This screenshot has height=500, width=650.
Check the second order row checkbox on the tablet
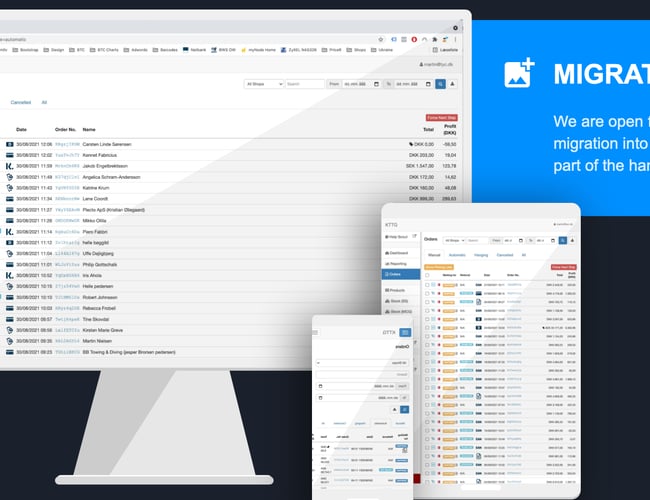(428, 294)
